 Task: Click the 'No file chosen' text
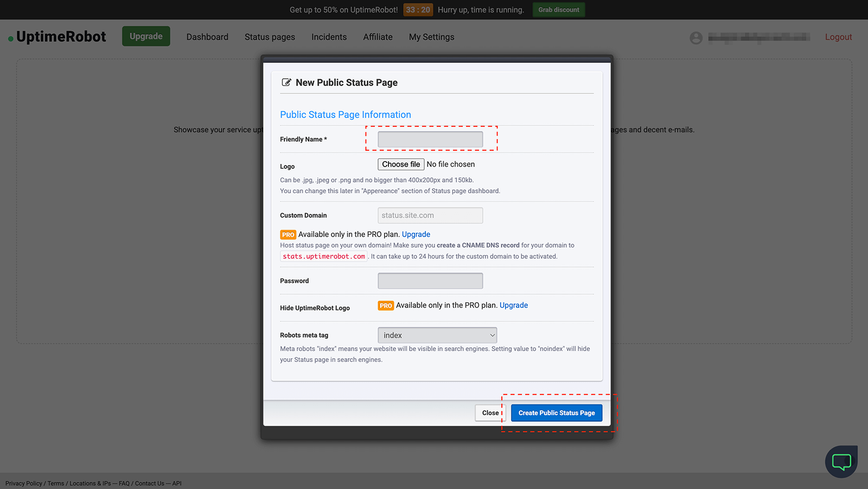[x=451, y=164]
